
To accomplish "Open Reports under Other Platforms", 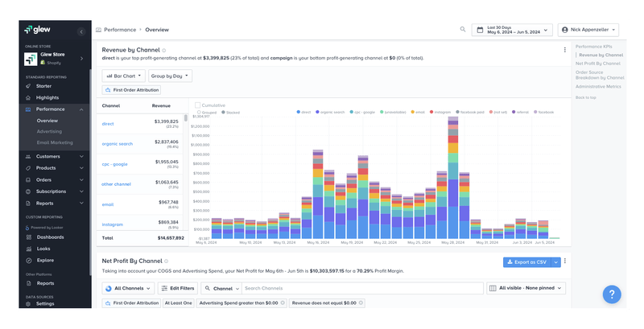I will click(x=45, y=283).
